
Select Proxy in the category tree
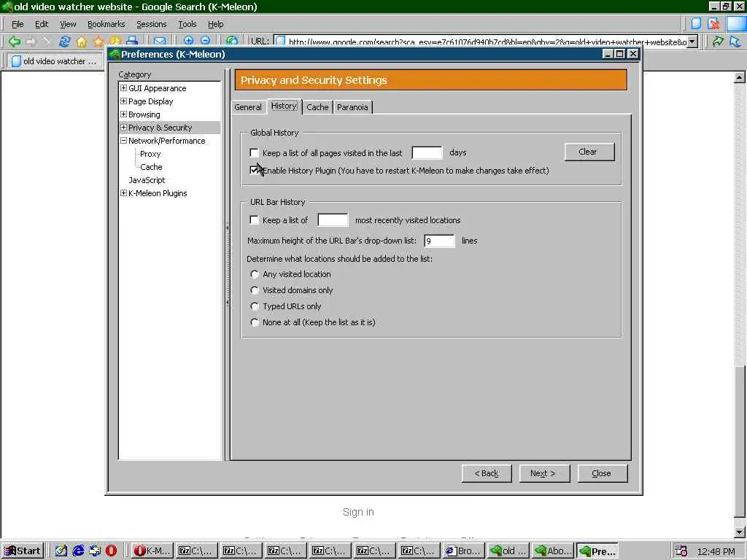pyautogui.click(x=150, y=154)
